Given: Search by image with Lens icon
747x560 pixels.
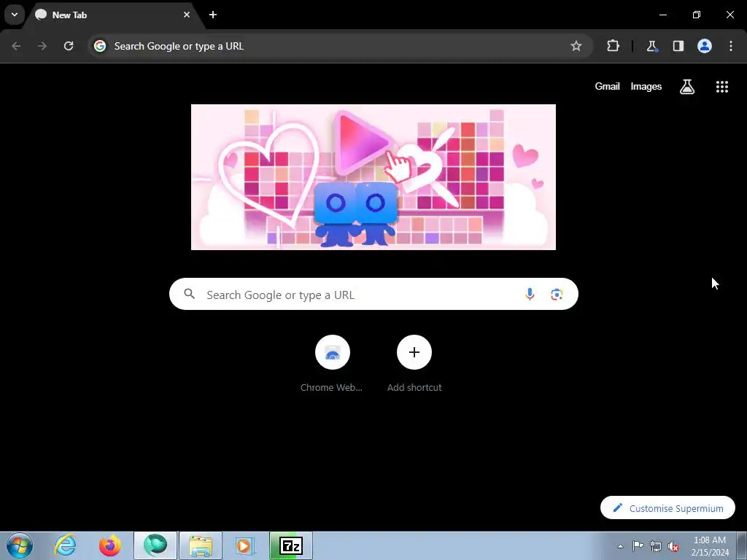Looking at the screenshot, I should [557, 295].
